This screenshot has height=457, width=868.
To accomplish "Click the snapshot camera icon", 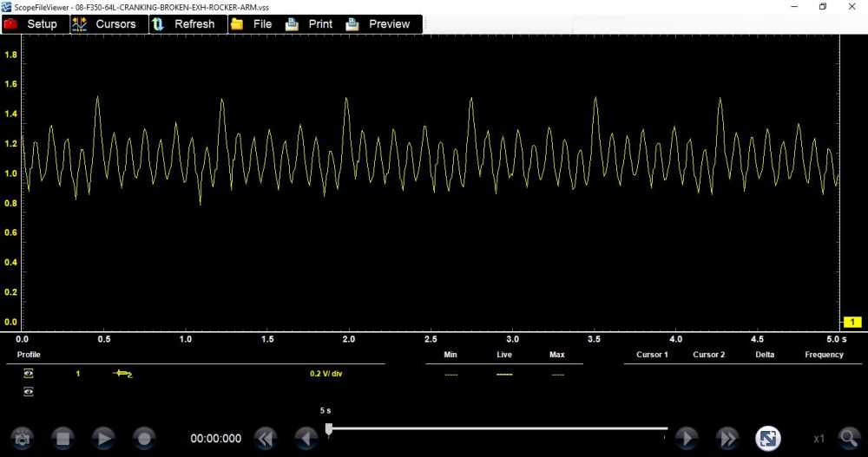I will pos(23,438).
